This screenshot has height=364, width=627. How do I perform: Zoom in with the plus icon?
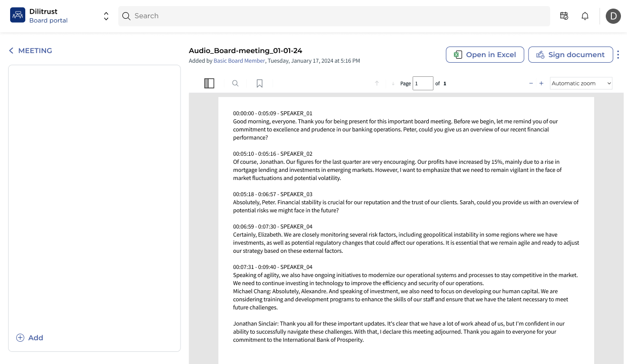point(541,83)
